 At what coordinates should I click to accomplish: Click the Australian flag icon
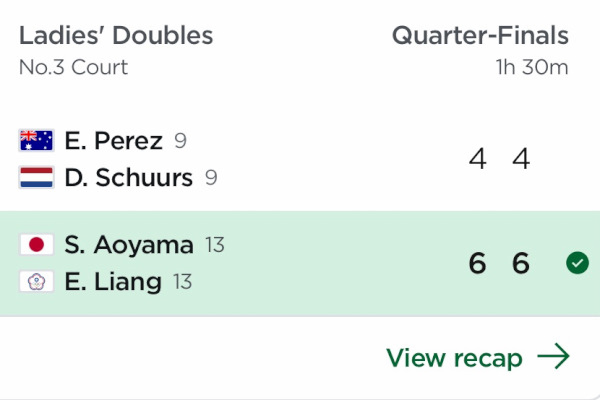tap(36, 140)
